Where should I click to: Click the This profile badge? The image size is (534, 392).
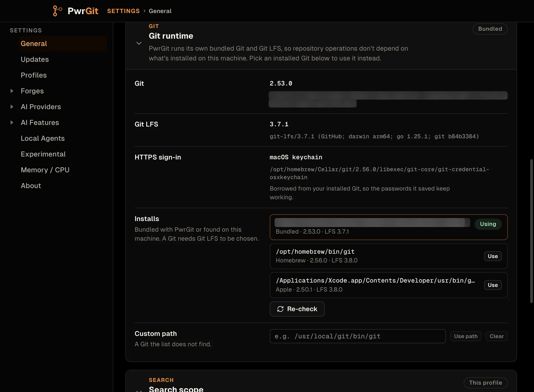486,383
